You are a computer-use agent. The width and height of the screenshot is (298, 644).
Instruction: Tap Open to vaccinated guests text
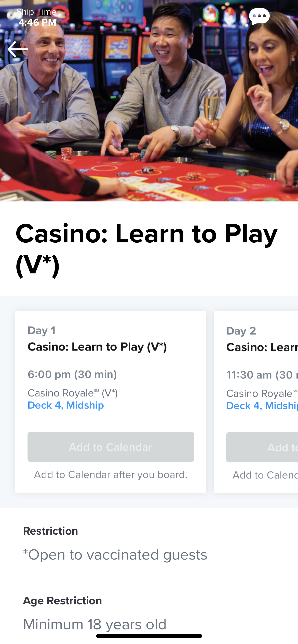[x=115, y=555]
